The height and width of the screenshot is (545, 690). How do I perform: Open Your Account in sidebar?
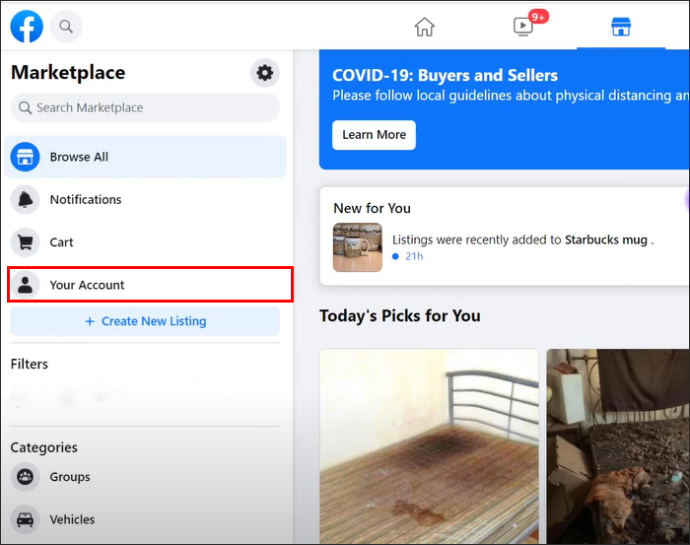point(150,284)
